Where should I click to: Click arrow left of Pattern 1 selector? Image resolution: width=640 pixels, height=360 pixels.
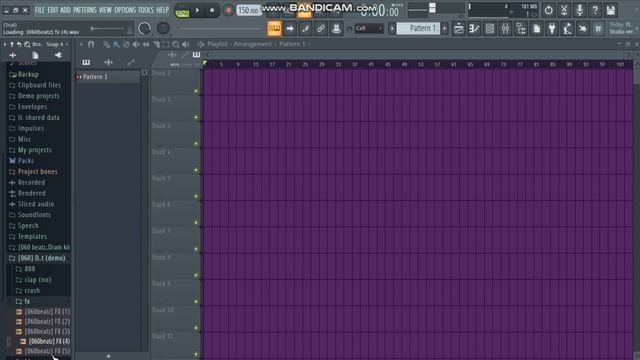[392, 29]
